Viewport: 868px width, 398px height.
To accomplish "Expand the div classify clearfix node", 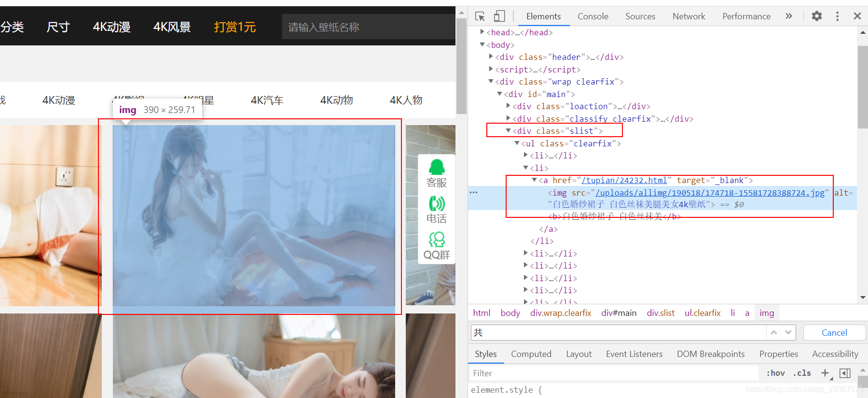I will pyautogui.click(x=508, y=118).
